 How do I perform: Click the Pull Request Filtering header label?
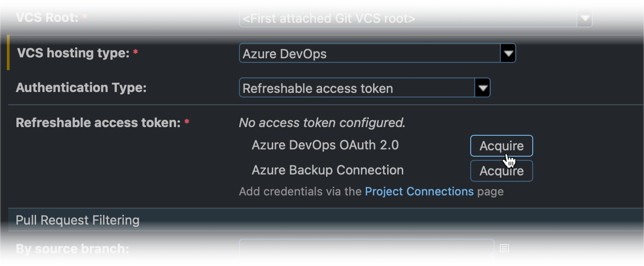[78, 220]
